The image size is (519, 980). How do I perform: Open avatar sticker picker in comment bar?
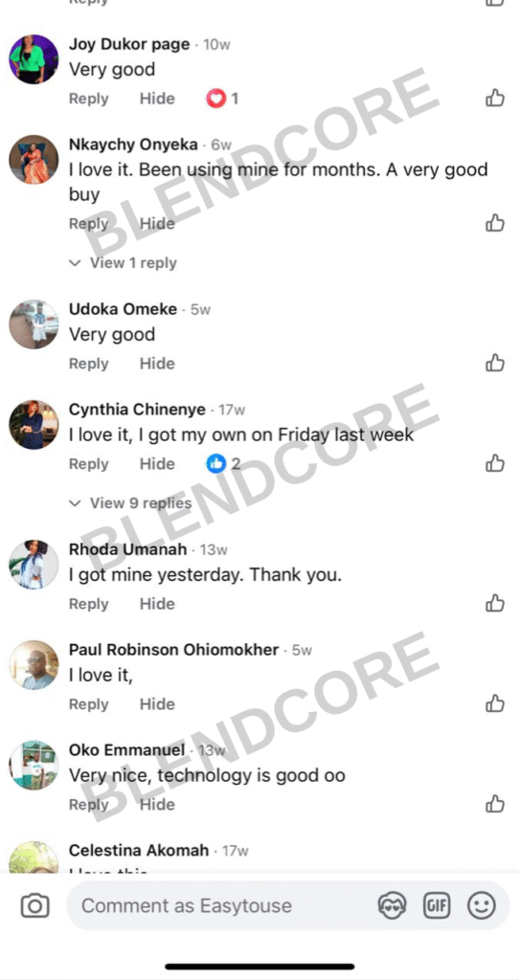tap(392, 905)
